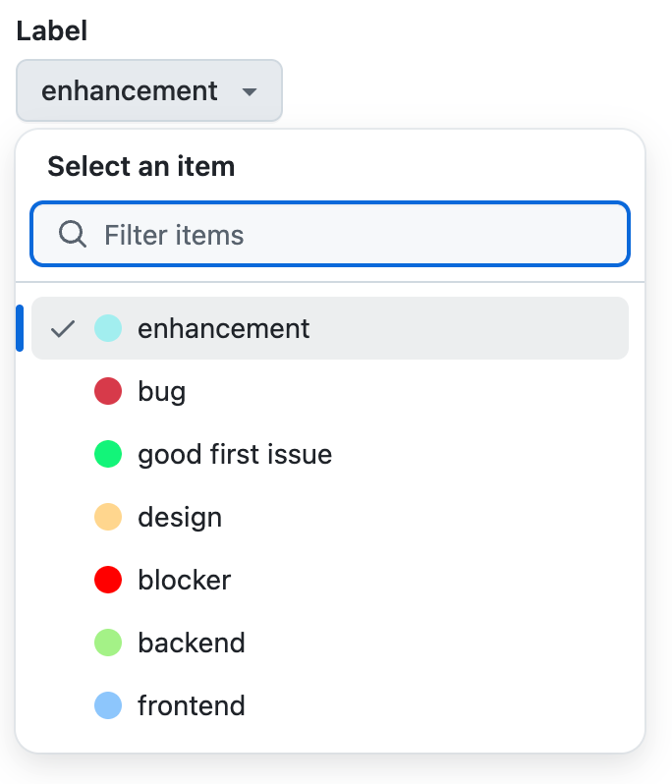Click the search magnifier icon
672x784 pixels.
(x=73, y=234)
